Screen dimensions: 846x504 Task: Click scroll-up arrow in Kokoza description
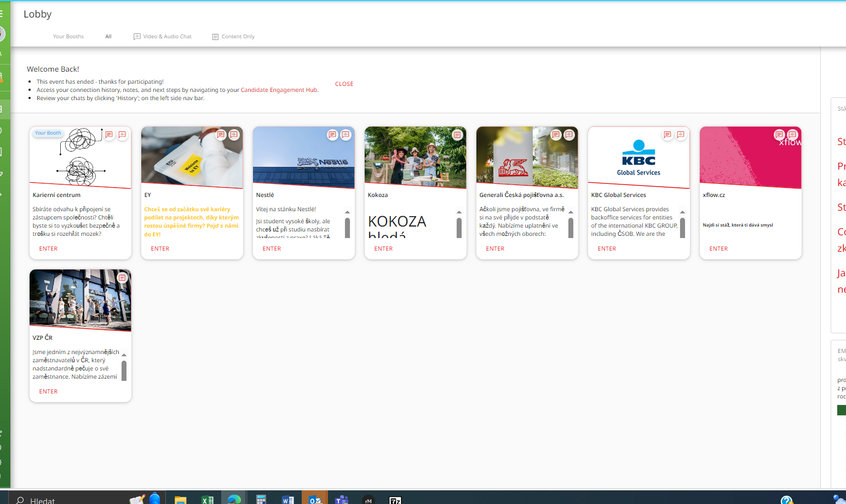(459, 212)
